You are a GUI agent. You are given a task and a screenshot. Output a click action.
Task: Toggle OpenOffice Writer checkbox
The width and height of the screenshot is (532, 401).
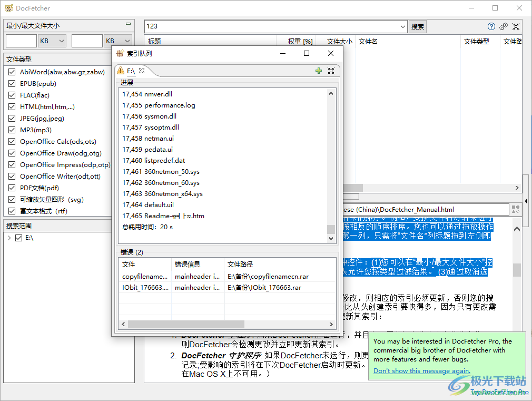[12, 176]
